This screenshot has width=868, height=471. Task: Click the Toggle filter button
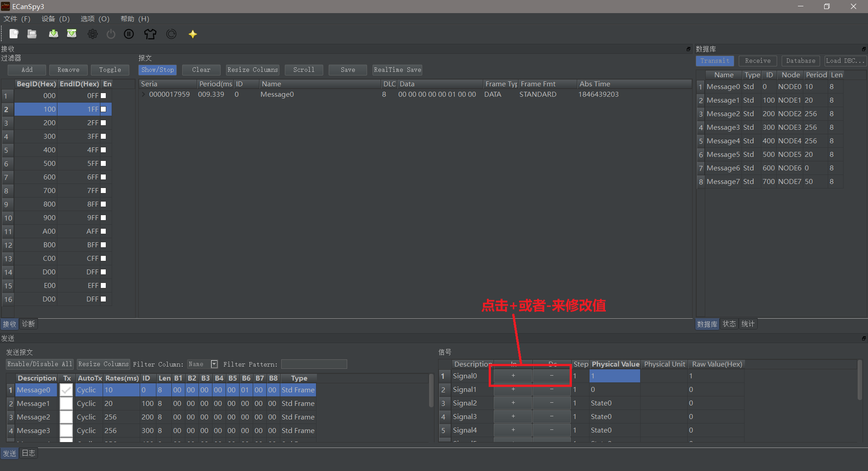point(110,70)
